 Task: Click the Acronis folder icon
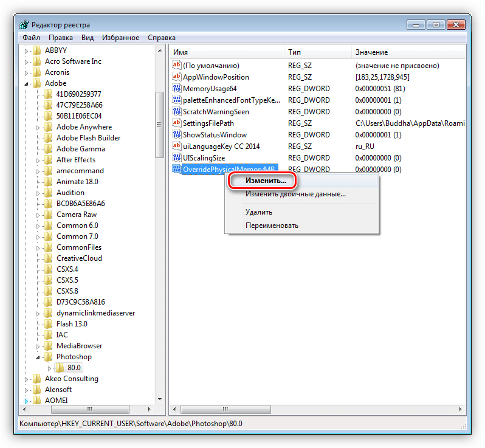(37, 72)
